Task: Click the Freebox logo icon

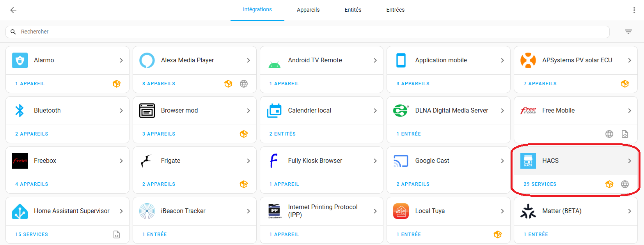Action: point(20,161)
